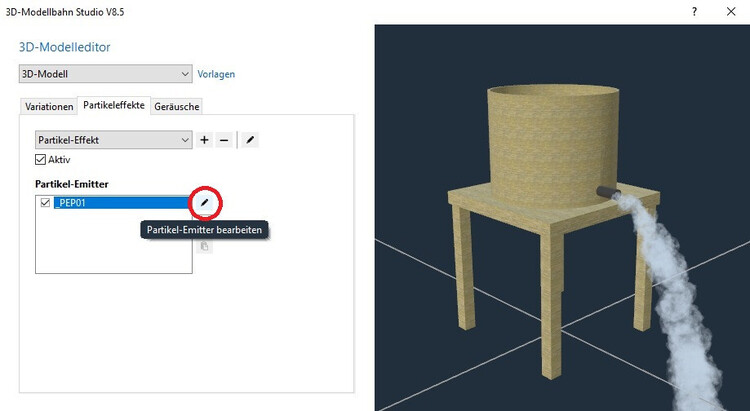Image resolution: width=750 pixels, height=411 pixels.
Task: Click the dark outlet pipe on the tank
Action: 608,192
